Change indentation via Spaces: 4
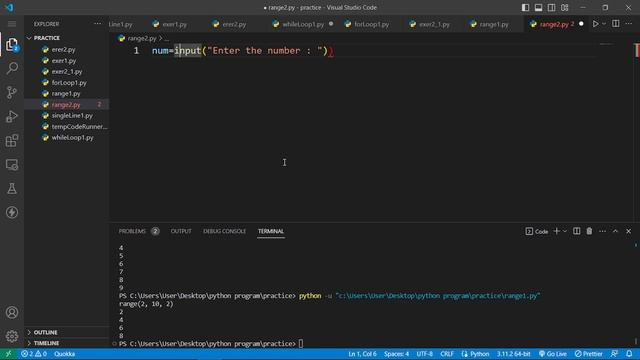The height and width of the screenshot is (360, 640). click(396, 354)
